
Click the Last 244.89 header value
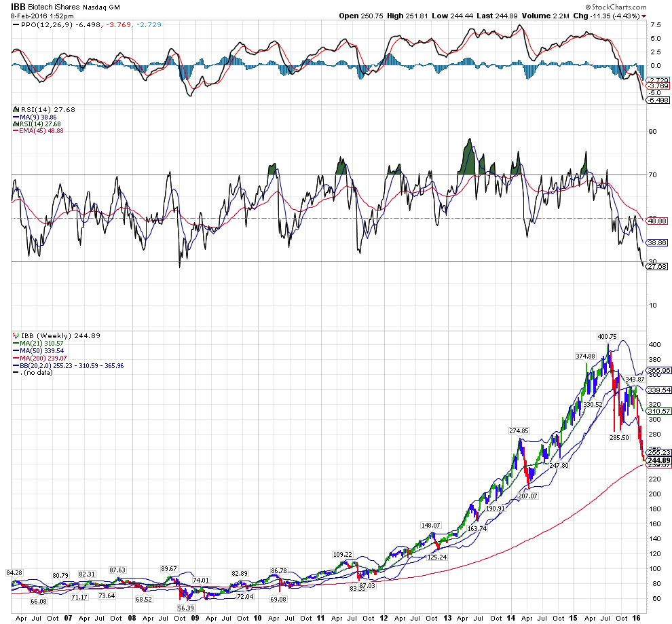497,16
